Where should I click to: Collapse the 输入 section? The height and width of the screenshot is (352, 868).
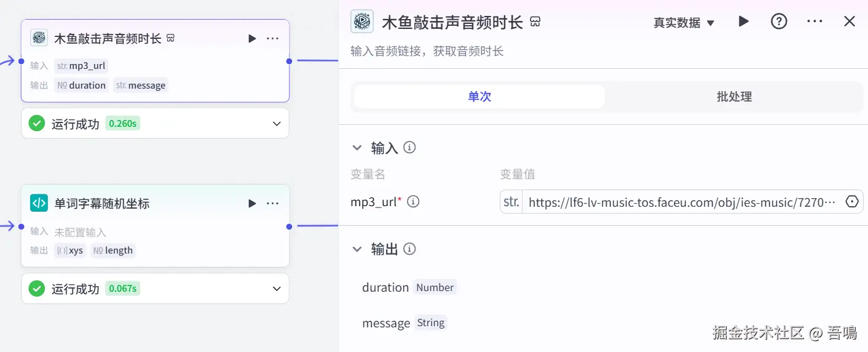tap(357, 148)
